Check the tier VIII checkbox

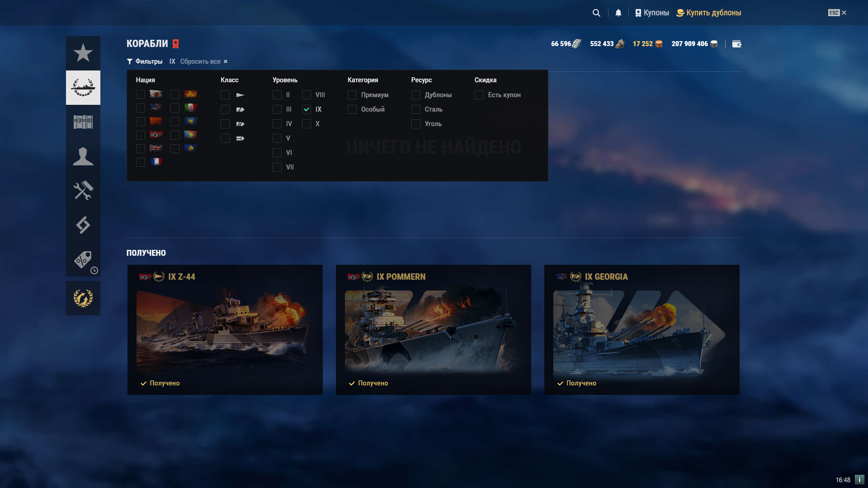click(307, 95)
